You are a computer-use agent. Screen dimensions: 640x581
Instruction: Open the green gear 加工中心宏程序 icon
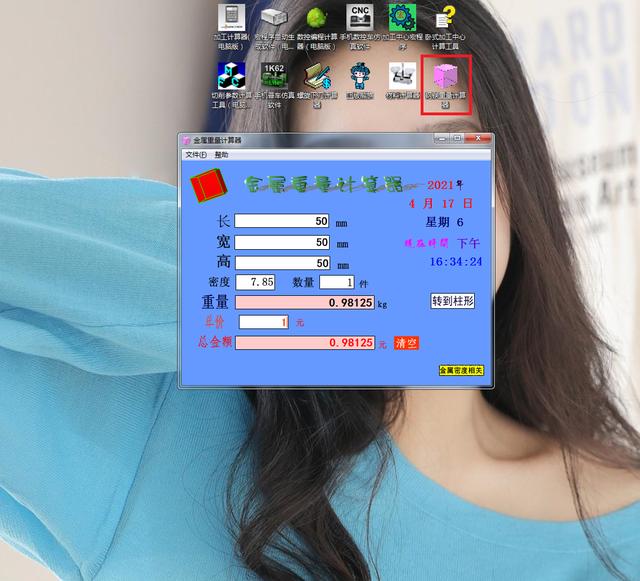click(x=402, y=19)
